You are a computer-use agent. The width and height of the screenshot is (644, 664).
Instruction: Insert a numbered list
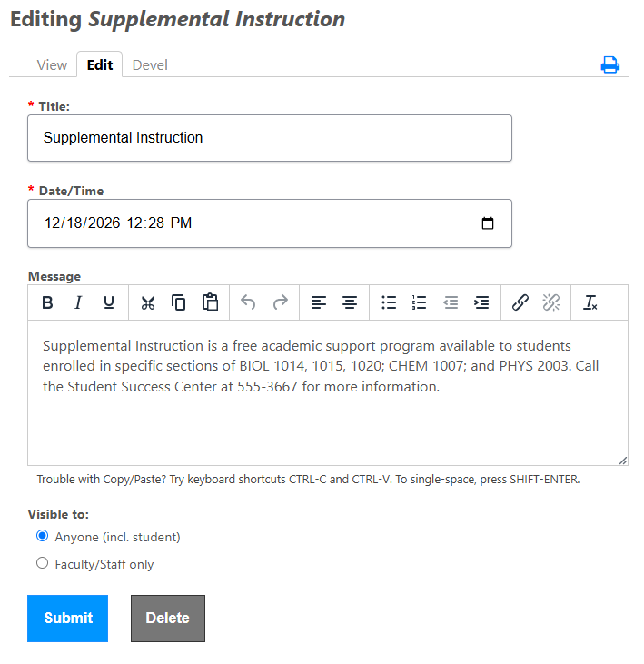(419, 302)
